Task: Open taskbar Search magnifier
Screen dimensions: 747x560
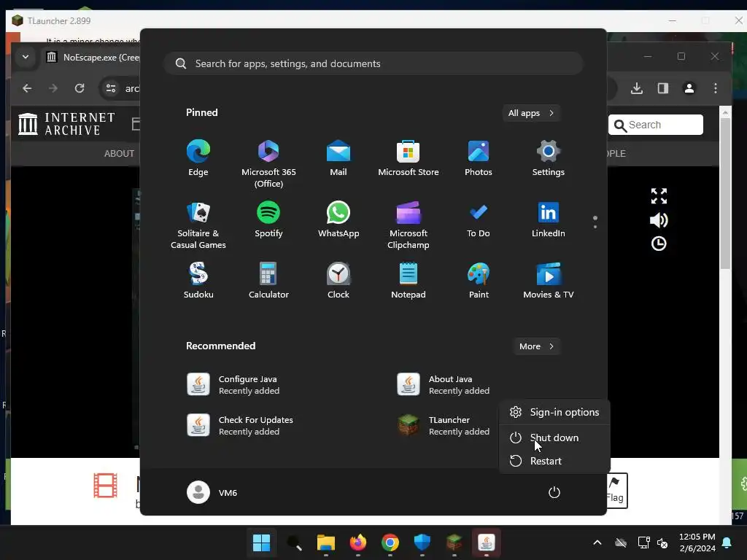Action: pyautogui.click(x=294, y=542)
